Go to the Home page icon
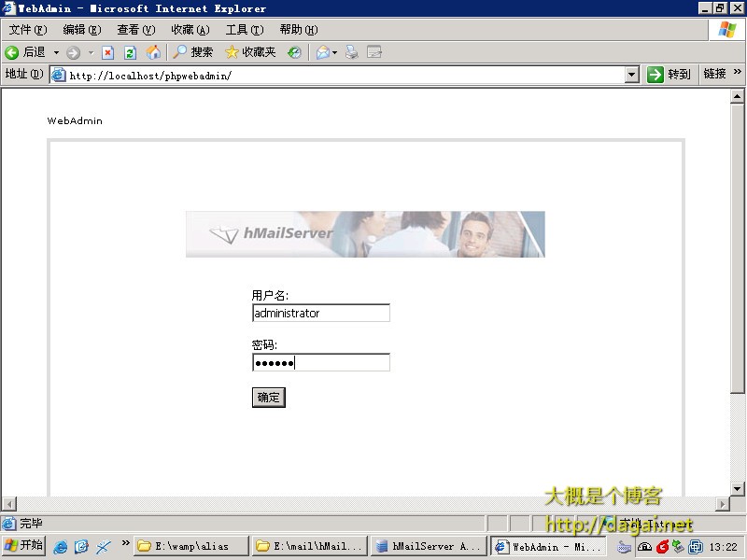This screenshot has height=560, width=747. [x=153, y=52]
